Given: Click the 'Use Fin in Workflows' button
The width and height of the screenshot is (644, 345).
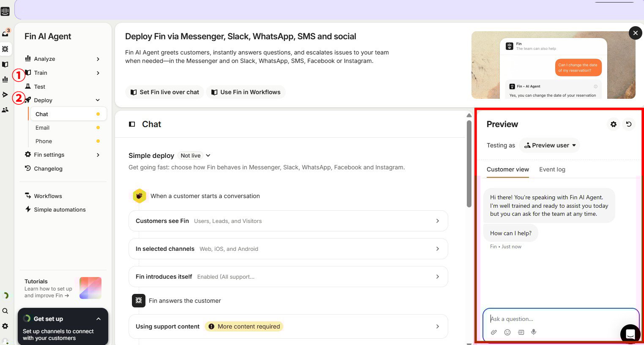Looking at the screenshot, I should coord(246,92).
